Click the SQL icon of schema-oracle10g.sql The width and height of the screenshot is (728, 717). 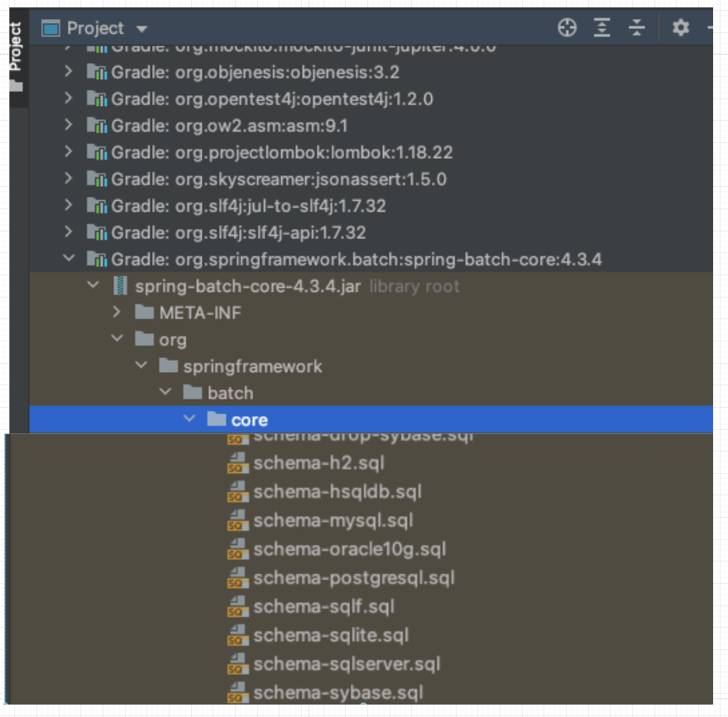click(x=237, y=549)
